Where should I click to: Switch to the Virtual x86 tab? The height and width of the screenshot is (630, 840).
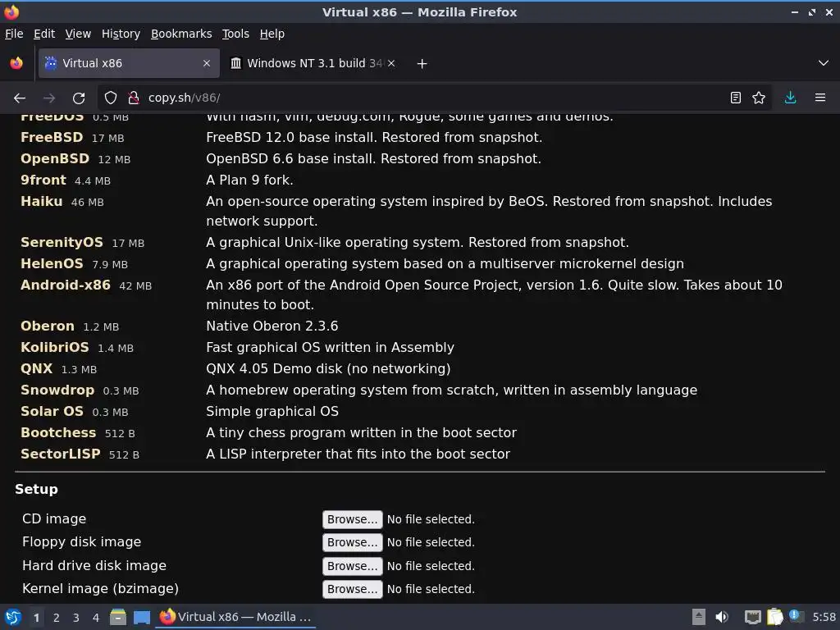[129, 63]
